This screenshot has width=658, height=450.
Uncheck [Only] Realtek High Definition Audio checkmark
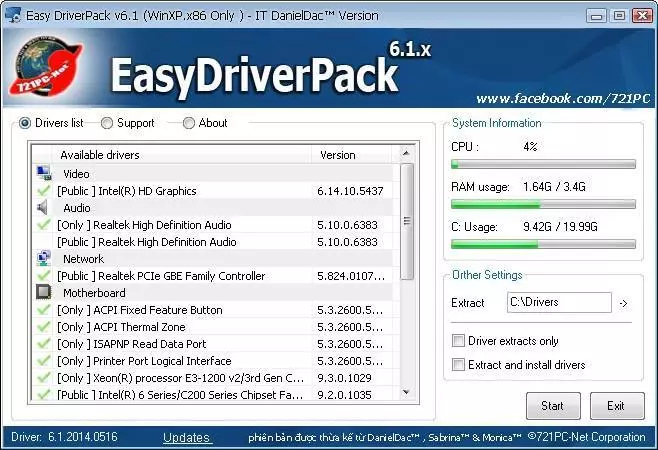[x=43, y=225]
